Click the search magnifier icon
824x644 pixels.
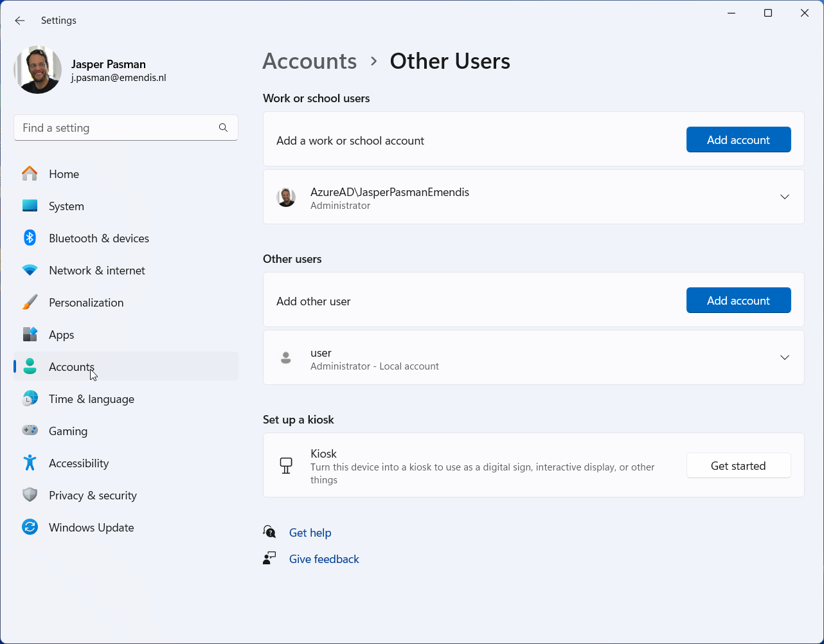coord(223,128)
